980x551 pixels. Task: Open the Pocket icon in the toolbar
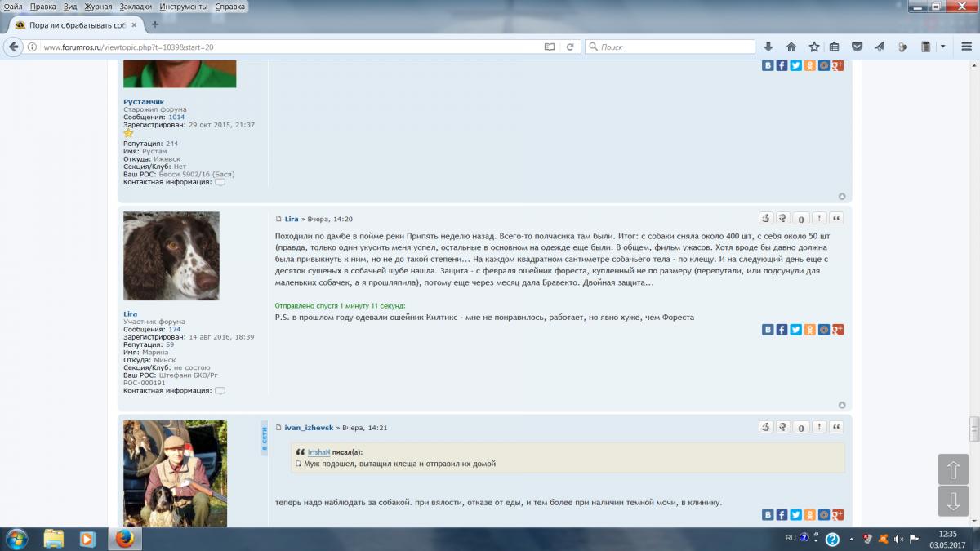pos(857,47)
